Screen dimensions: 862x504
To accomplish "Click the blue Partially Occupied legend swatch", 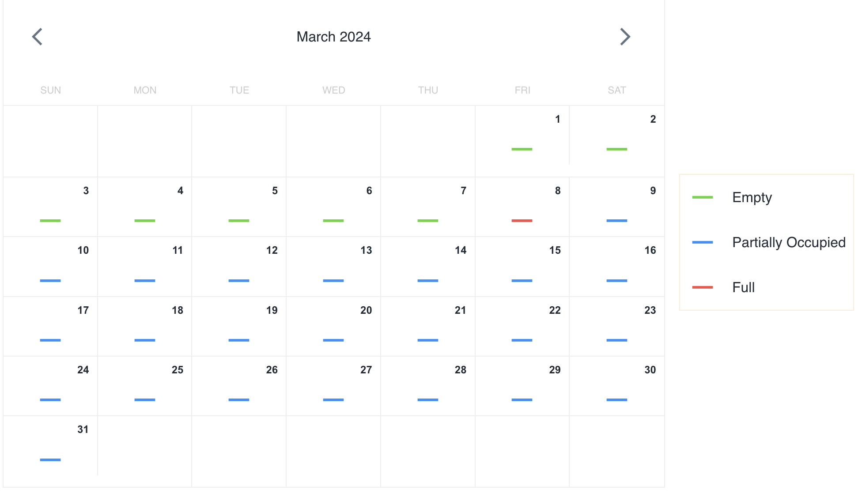I will tap(703, 242).
